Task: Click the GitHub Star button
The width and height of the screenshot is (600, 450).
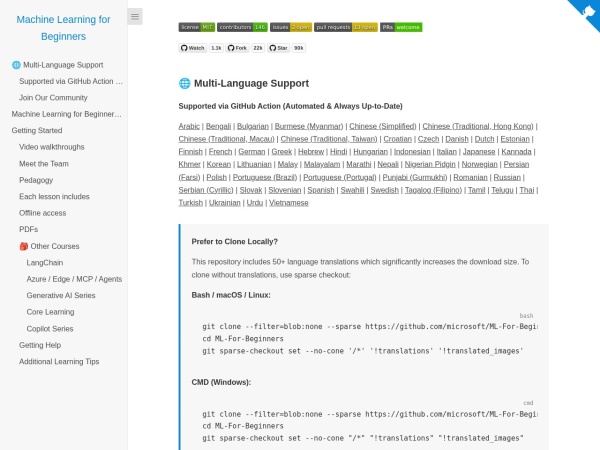Action: (278, 48)
